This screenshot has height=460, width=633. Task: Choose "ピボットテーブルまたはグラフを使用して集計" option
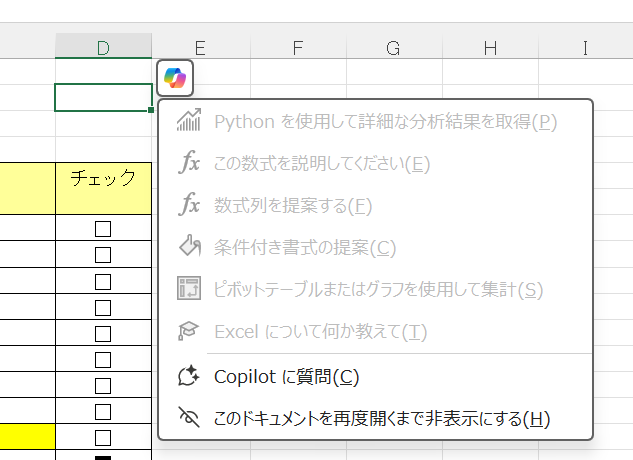375,289
